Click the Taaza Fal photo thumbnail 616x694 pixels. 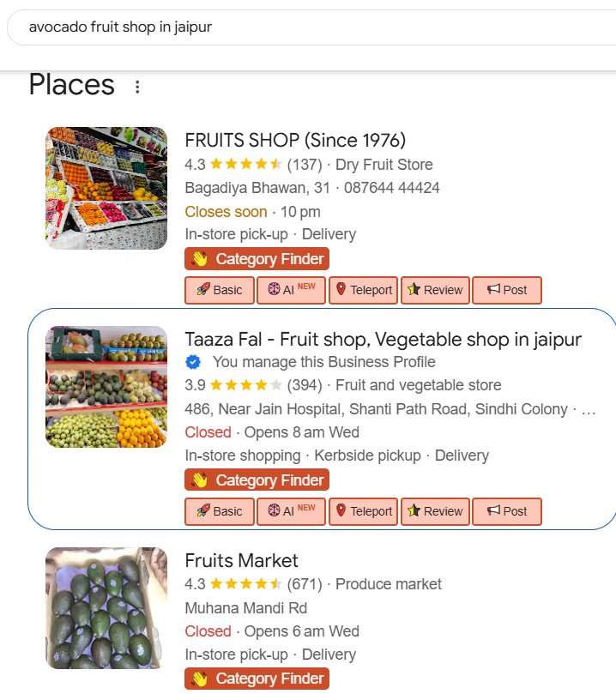coord(106,387)
